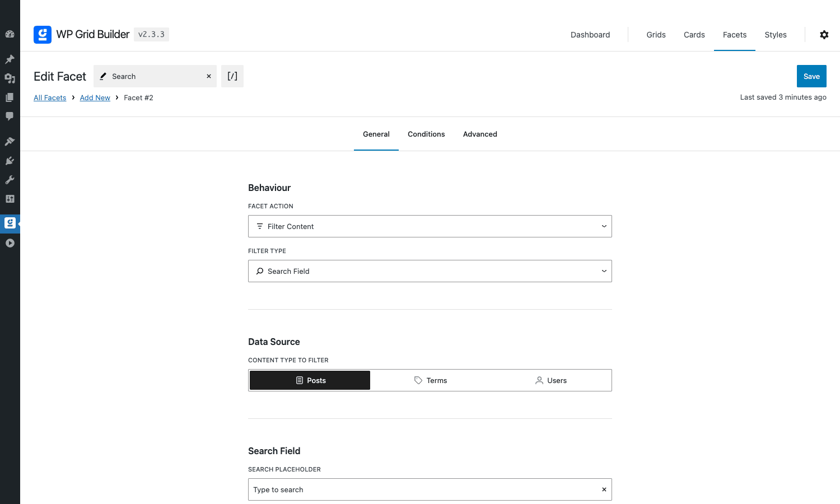Switch to the Advanced tab
The width and height of the screenshot is (840, 504).
coord(480,134)
